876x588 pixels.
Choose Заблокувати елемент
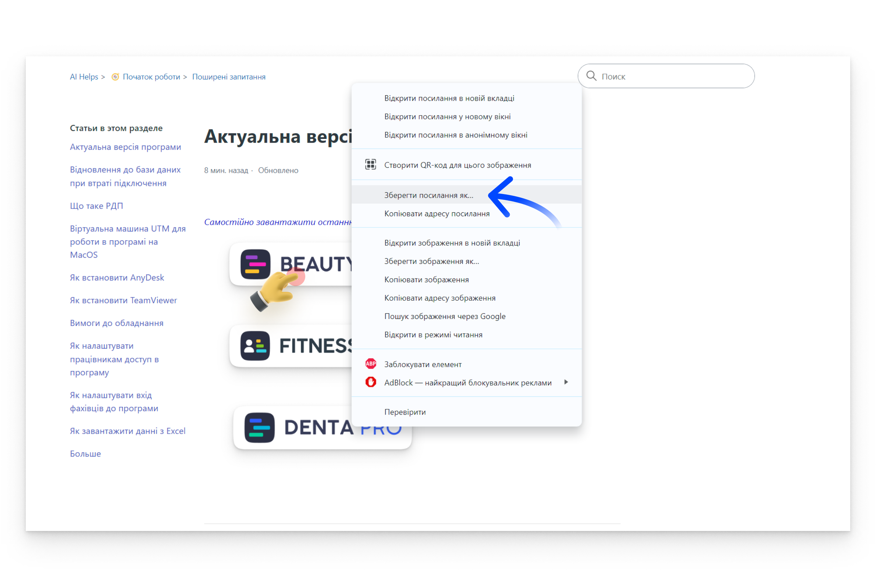[x=466, y=364]
